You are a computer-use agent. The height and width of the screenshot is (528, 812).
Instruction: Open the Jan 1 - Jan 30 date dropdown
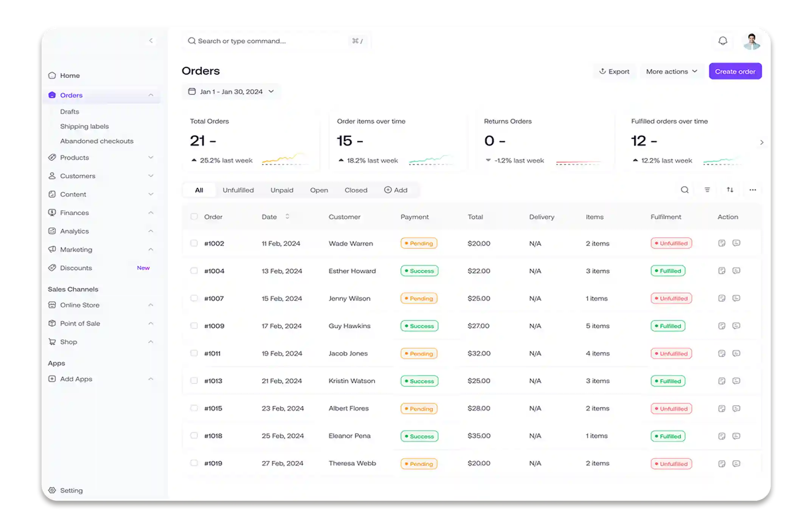click(x=231, y=91)
